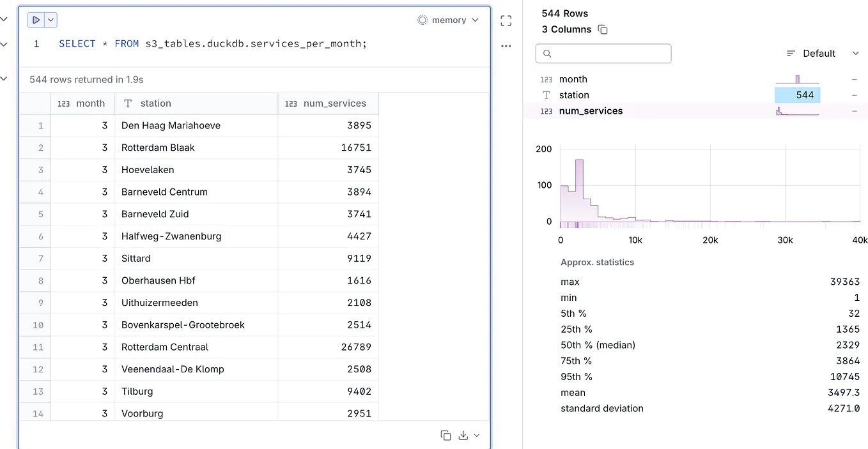Download the query results
868x449 pixels.
(x=461, y=435)
